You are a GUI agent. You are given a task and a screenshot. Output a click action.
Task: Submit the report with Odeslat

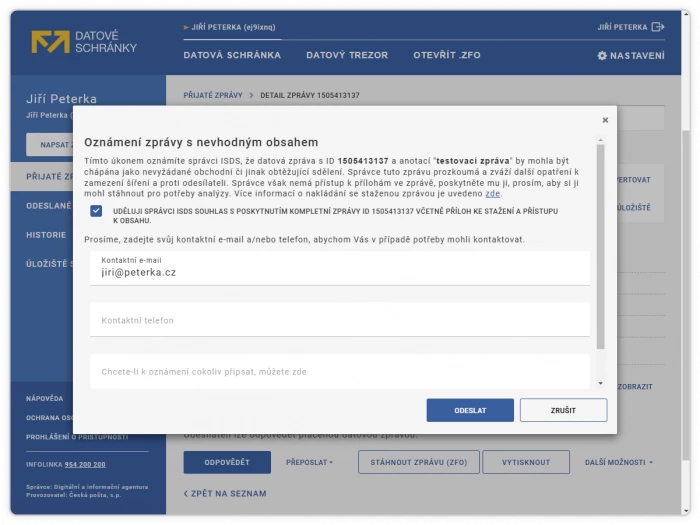pos(470,410)
